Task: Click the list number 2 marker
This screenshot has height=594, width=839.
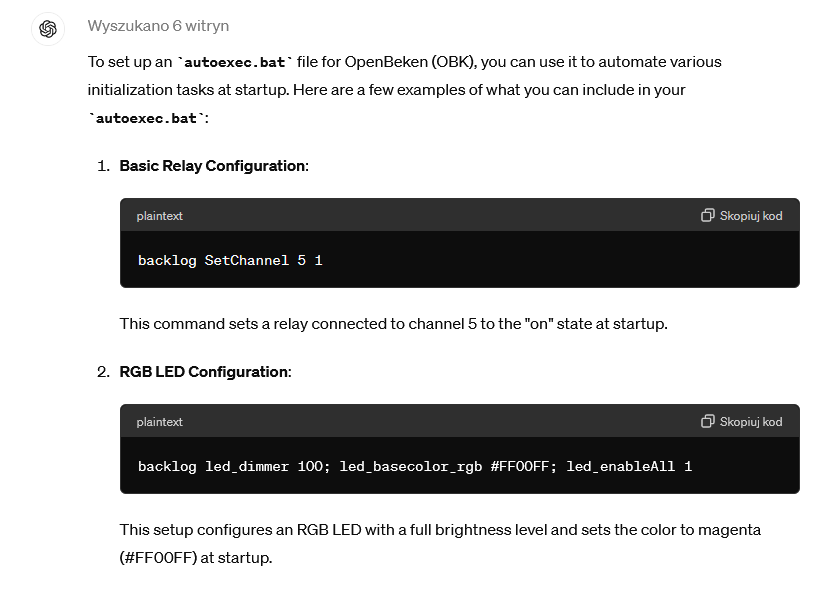Action: pos(103,372)
